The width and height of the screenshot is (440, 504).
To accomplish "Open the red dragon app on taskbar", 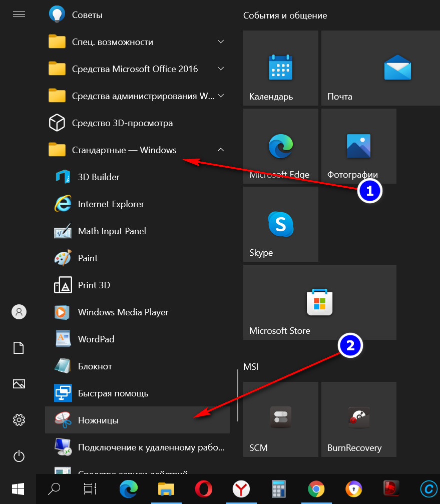I will (391, 488).
